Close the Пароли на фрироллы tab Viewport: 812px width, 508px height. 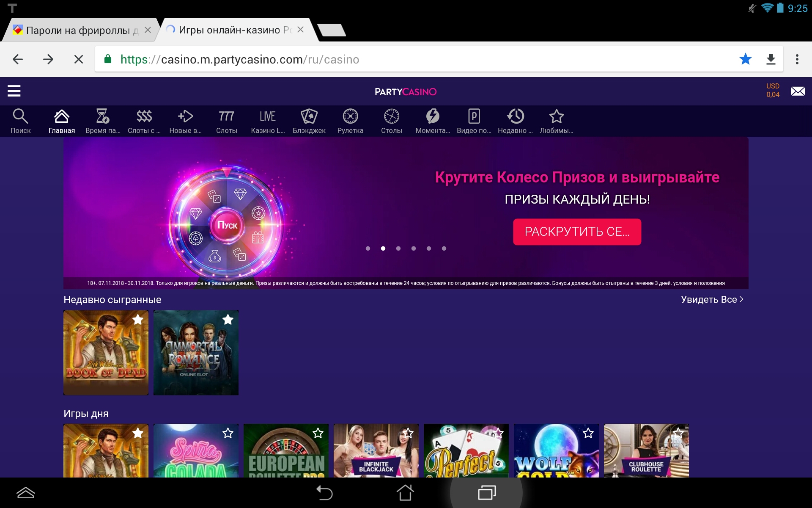pos(148,30)
